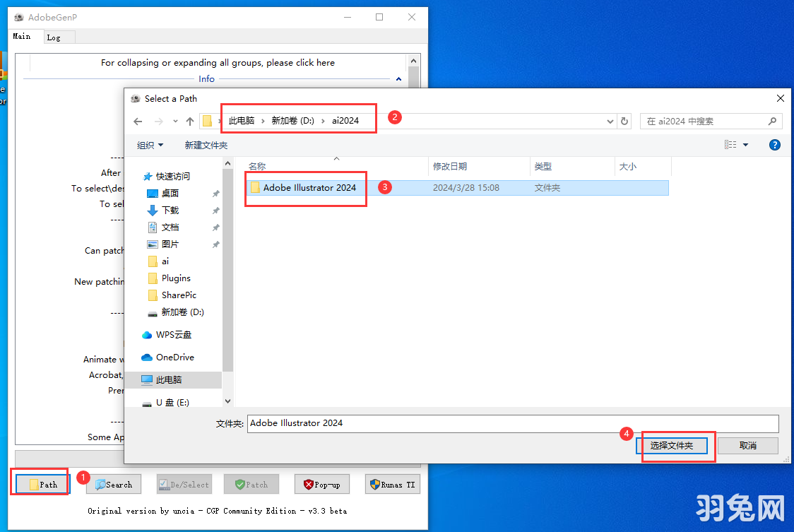Click the pin icon next to 下载
The image size is (794, 532).
tap(215, 211)
